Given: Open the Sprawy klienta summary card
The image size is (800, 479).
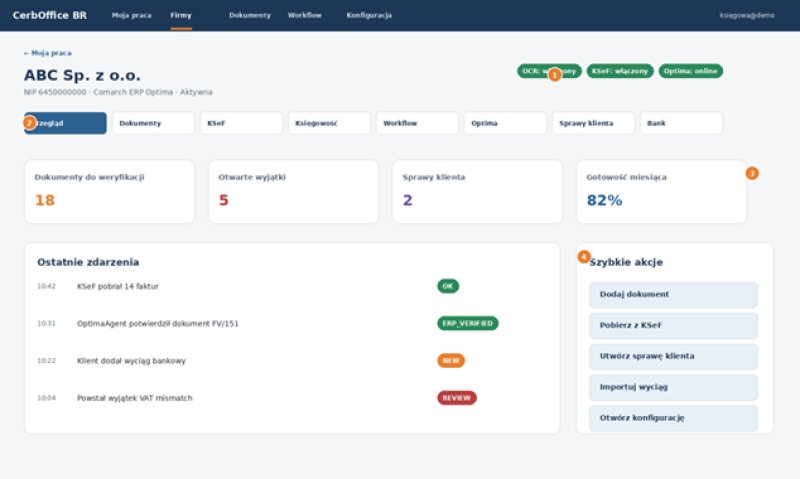Looking at the screenshot, I should click(x=478, y=191).
